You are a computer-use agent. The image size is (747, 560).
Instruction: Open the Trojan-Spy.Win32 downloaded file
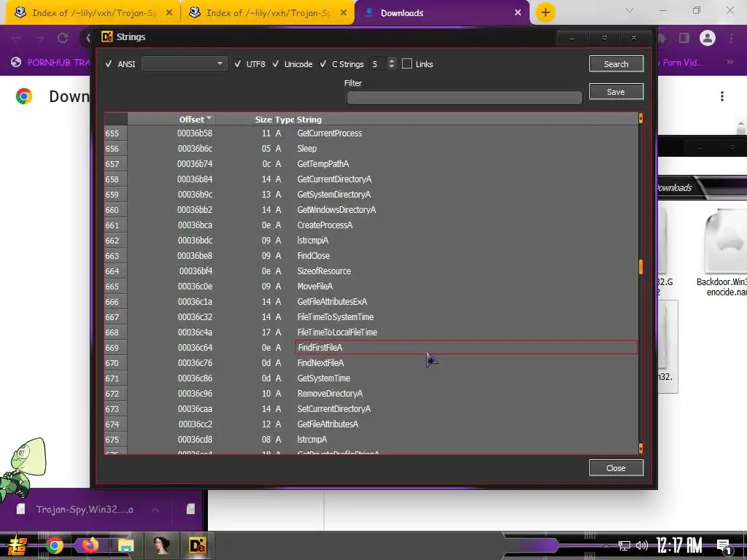point(85,510)
